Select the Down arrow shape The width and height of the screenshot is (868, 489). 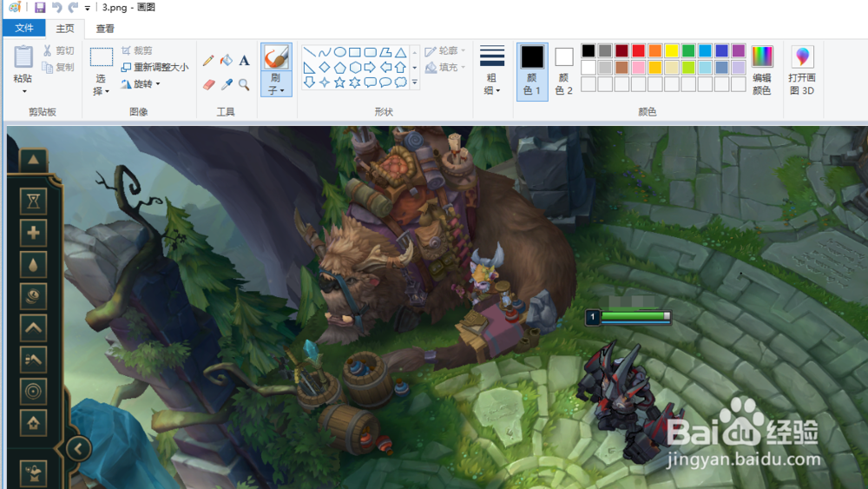pos(310,83)
